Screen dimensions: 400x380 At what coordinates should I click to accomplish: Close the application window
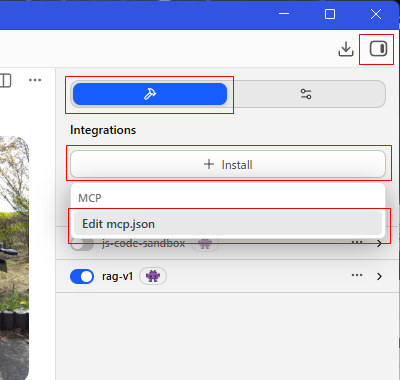coord(376,14)
